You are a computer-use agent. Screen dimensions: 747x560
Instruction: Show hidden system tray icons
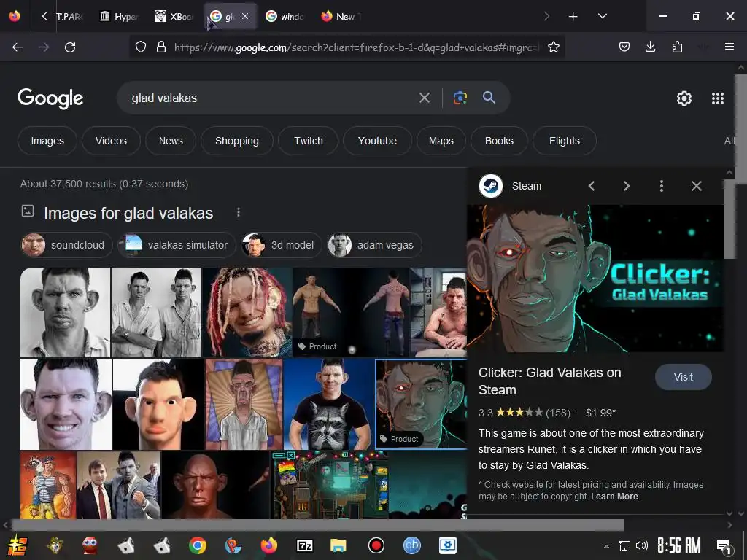606,545
